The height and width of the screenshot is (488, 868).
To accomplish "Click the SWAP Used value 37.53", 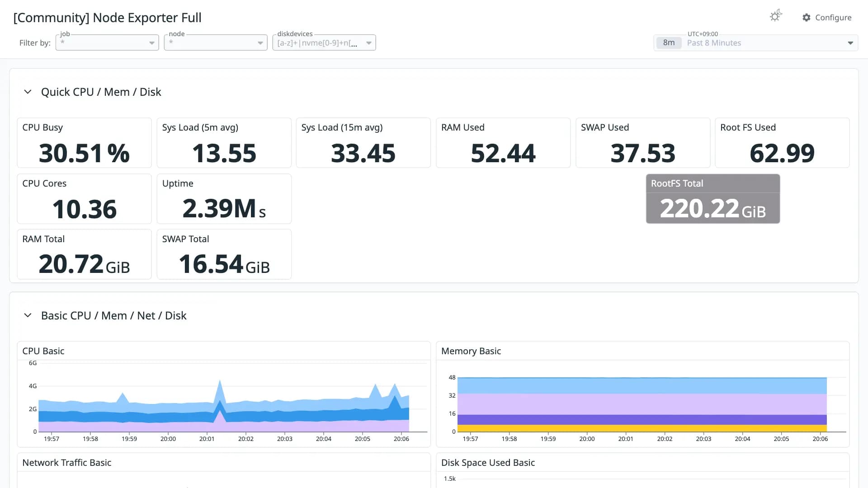I will pyautogui.click(x=642, y=153).
